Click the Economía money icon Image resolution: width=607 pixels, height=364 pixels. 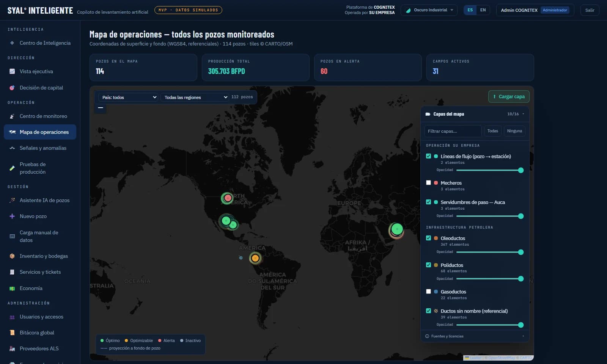point(12,288)
